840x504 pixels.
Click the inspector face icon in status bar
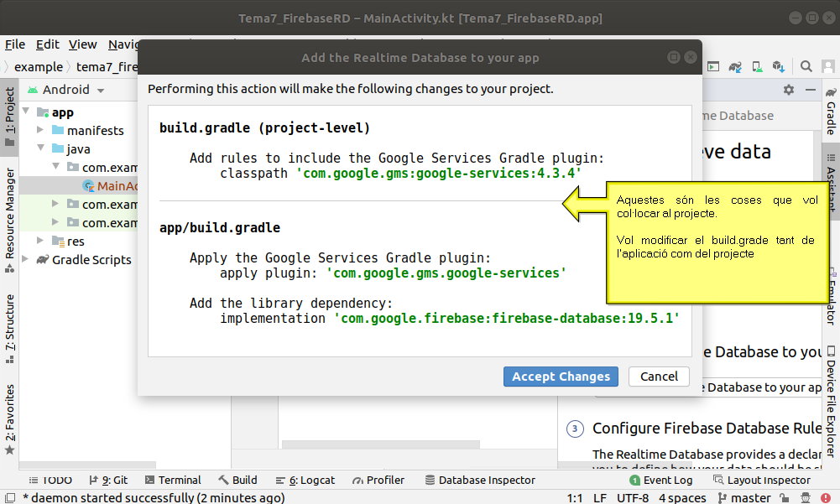tap(806, 497)
